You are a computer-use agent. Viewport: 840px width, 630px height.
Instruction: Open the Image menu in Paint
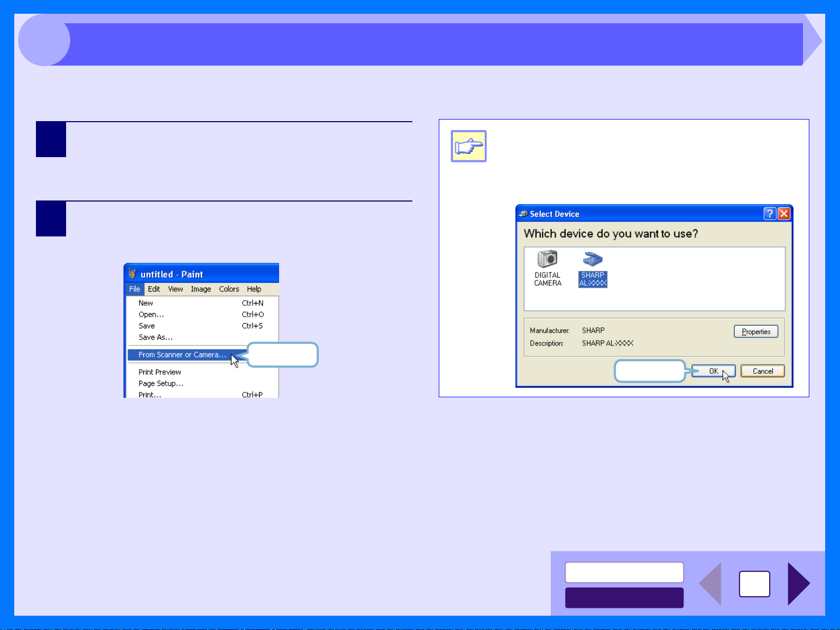(201, 289)
